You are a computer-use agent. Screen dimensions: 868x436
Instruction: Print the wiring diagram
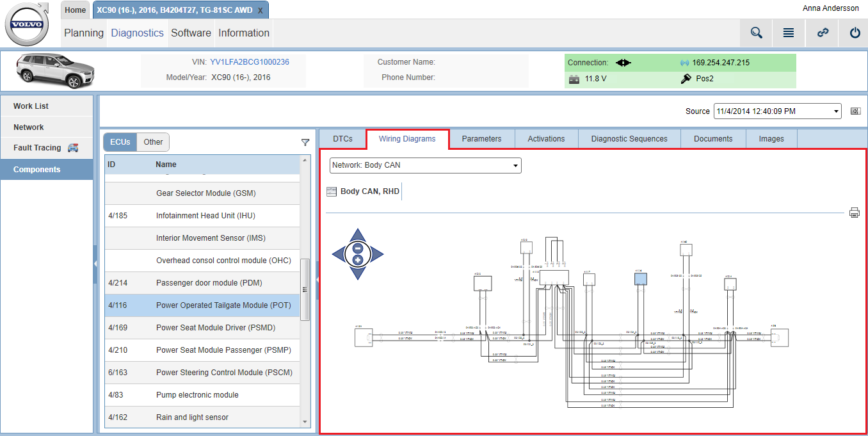point(855,213)
